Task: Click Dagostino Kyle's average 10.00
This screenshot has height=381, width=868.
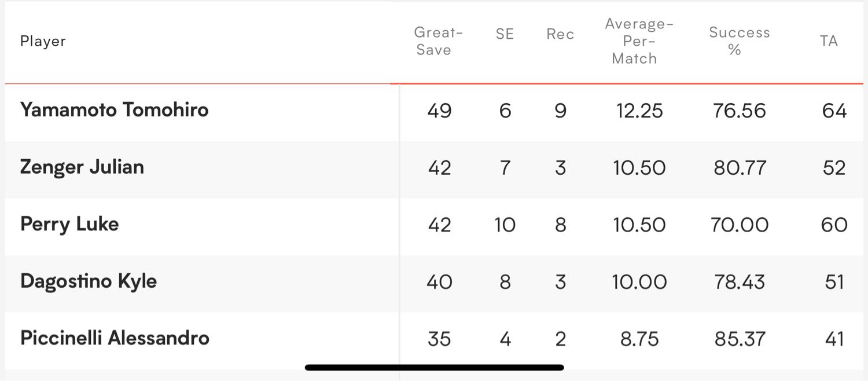Action: coord(639,282)
